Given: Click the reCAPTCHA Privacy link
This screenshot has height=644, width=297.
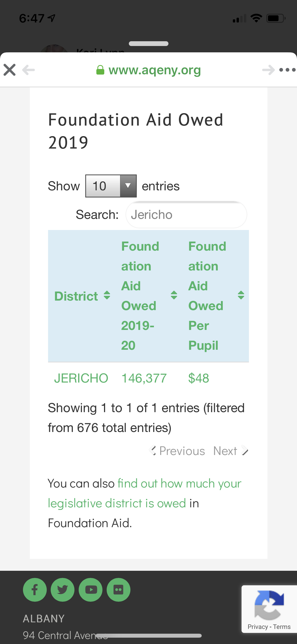Looking at the screenshot, I should point(257,627).
